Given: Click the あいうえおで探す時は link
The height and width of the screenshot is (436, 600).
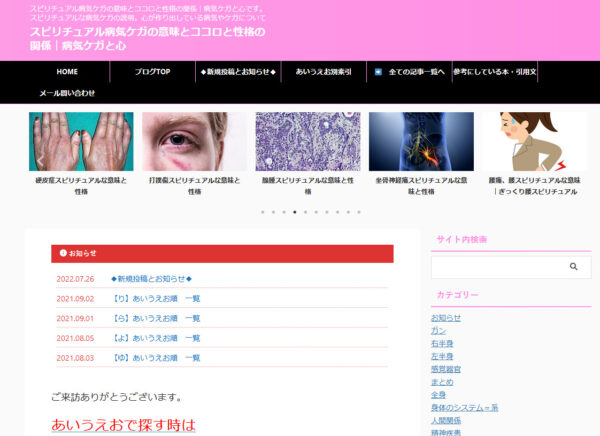Looking at the screenshot, I should click(x=123, y=425).
